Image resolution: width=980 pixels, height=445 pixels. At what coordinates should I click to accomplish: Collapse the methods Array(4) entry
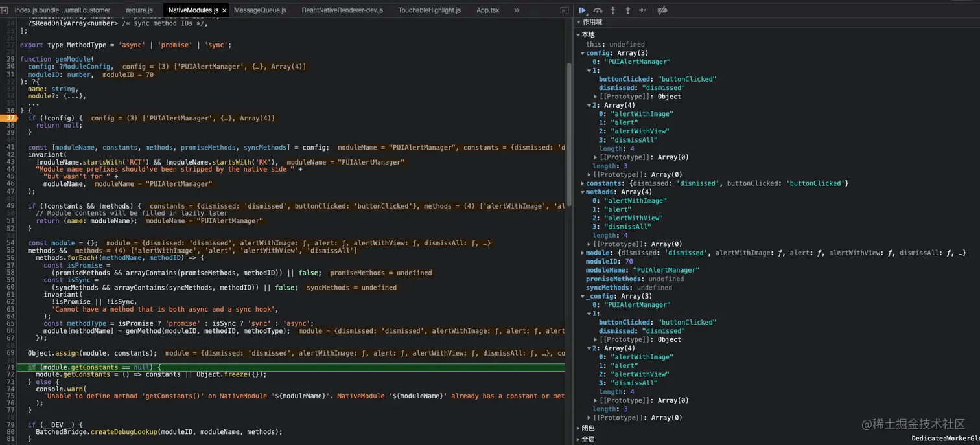(x=583, y=192)
